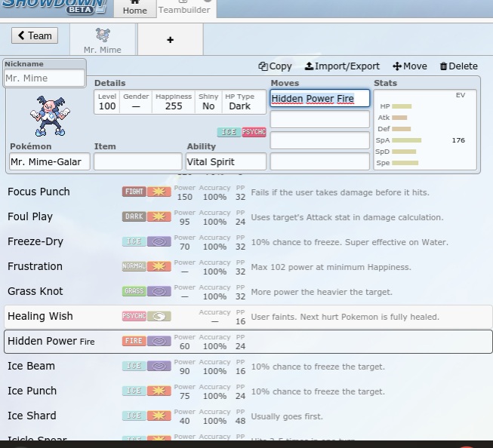Click the SpA EV stat bar
This screenshot has width=493, height=448.
coord(407,140)
